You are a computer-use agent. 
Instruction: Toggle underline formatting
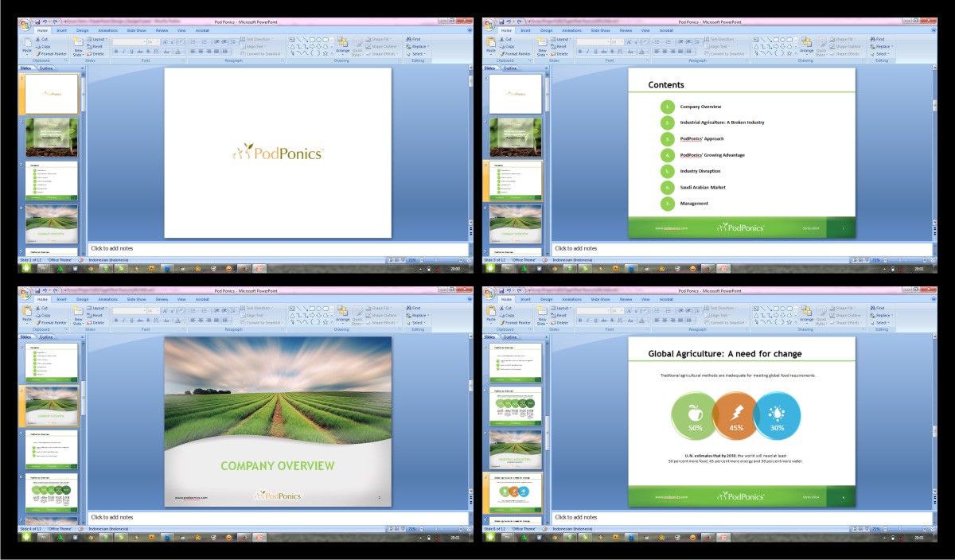pos(131,51)
